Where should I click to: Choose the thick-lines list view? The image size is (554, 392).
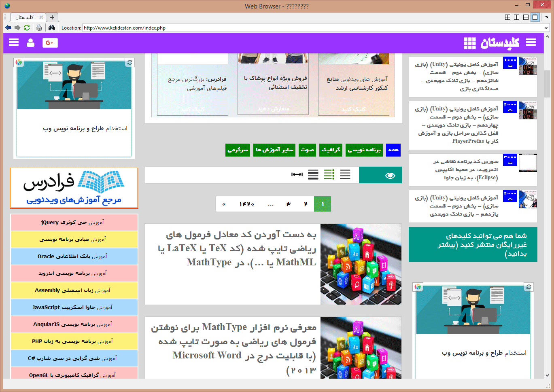coord(313,175)
